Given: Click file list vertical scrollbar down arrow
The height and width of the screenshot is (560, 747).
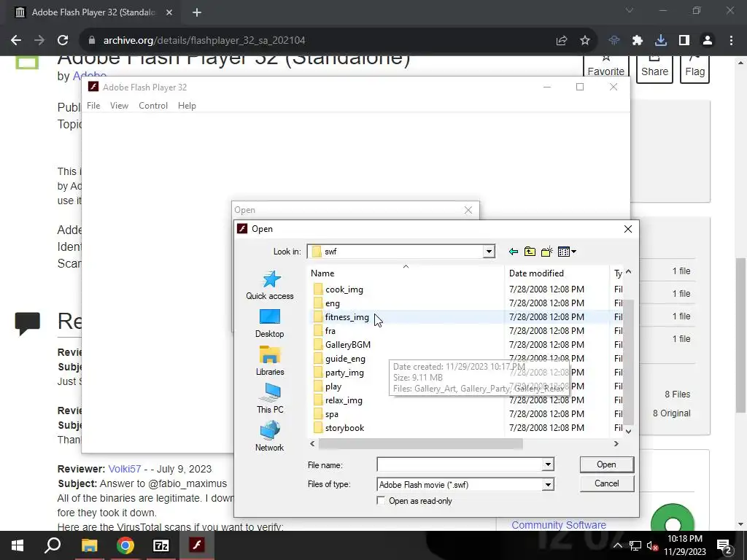Looking at the screenshot, I should tap(628, 431).
